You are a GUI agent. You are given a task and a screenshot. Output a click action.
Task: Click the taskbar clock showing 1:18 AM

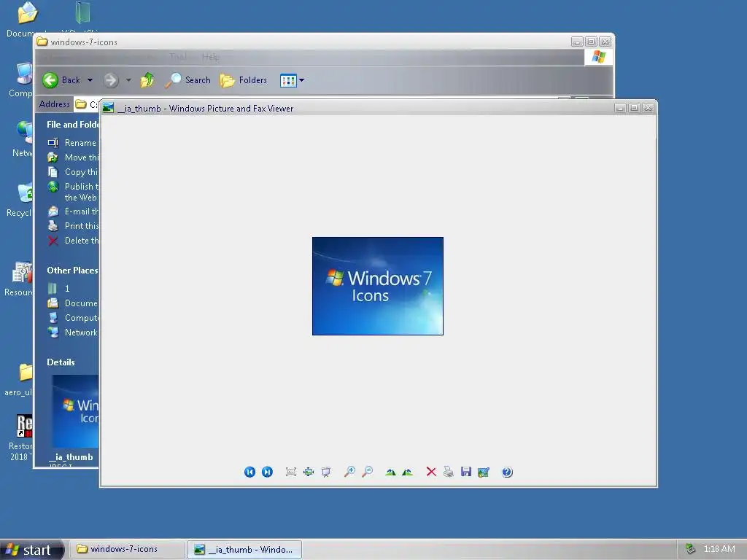719,548
